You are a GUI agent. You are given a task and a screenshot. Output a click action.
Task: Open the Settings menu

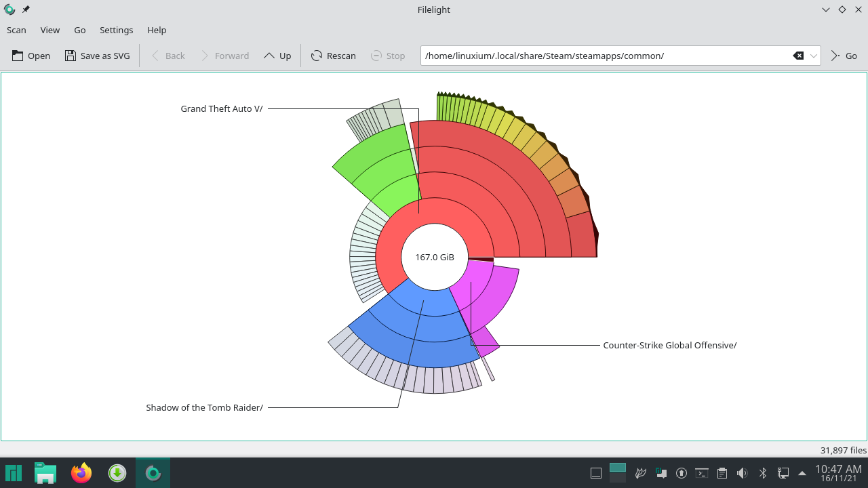(x=117, y=30)
